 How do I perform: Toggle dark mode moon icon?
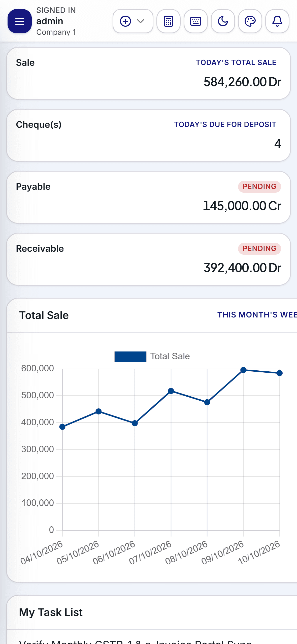click(x=223, y=21)
